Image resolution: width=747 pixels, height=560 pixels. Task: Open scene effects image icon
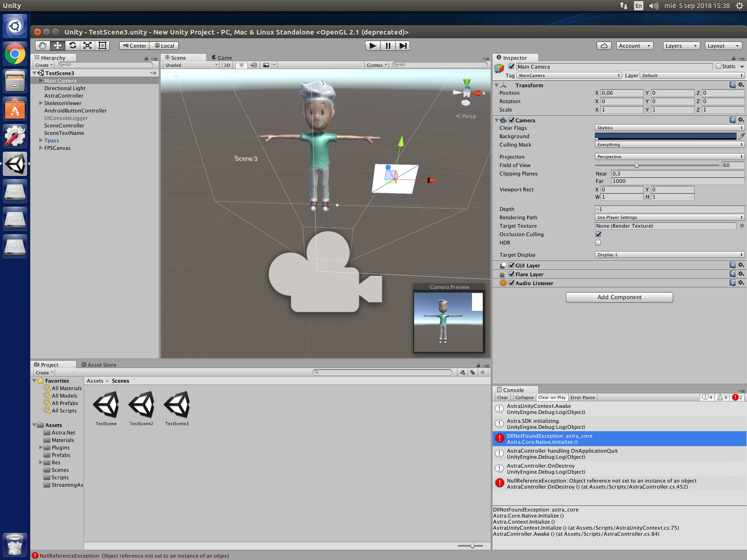click(266, 65)
